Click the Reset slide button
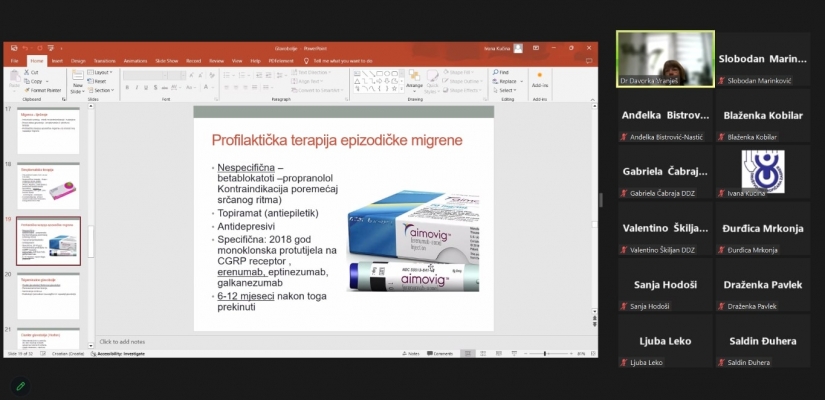 pyautogui.click(x=99, y=81)
